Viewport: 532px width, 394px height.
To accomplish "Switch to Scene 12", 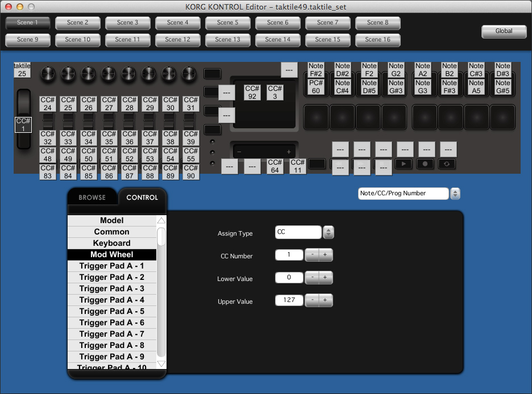I will (x=177, y=40).
